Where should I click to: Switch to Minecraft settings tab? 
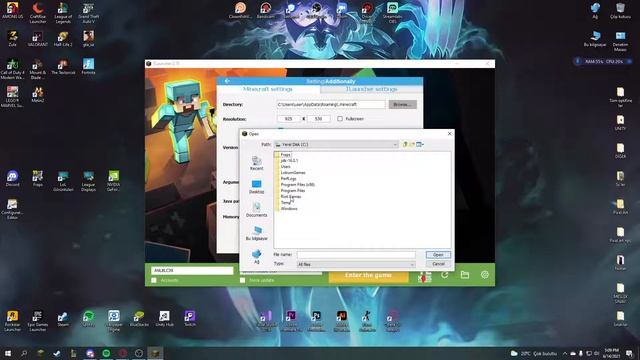coord(268,89)
